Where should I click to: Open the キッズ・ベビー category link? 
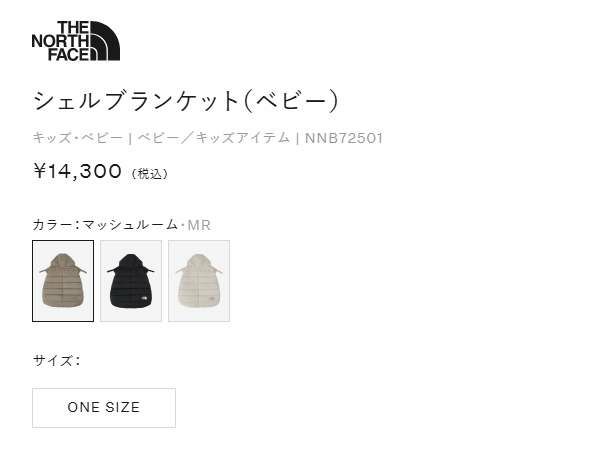[x=78, y=138]
